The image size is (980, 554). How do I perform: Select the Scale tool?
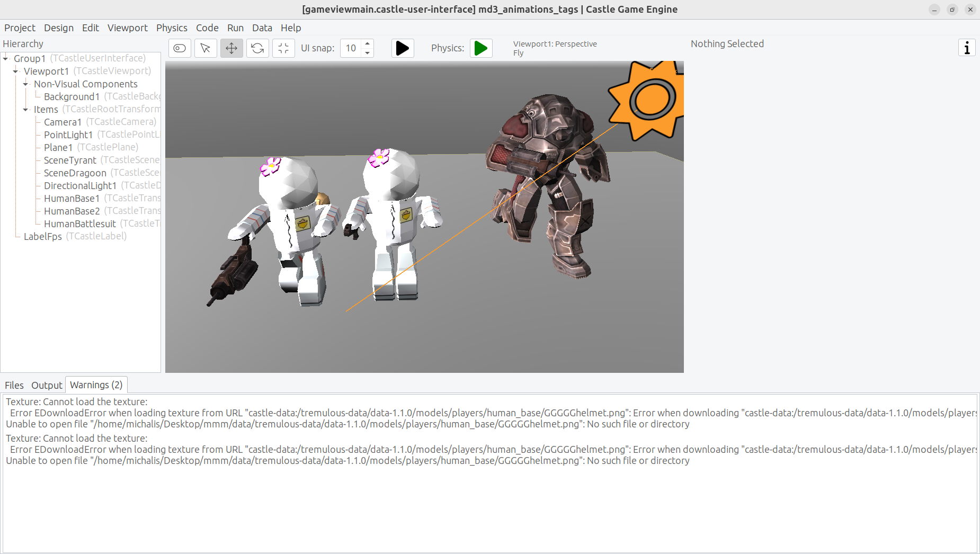coord(283,48)
